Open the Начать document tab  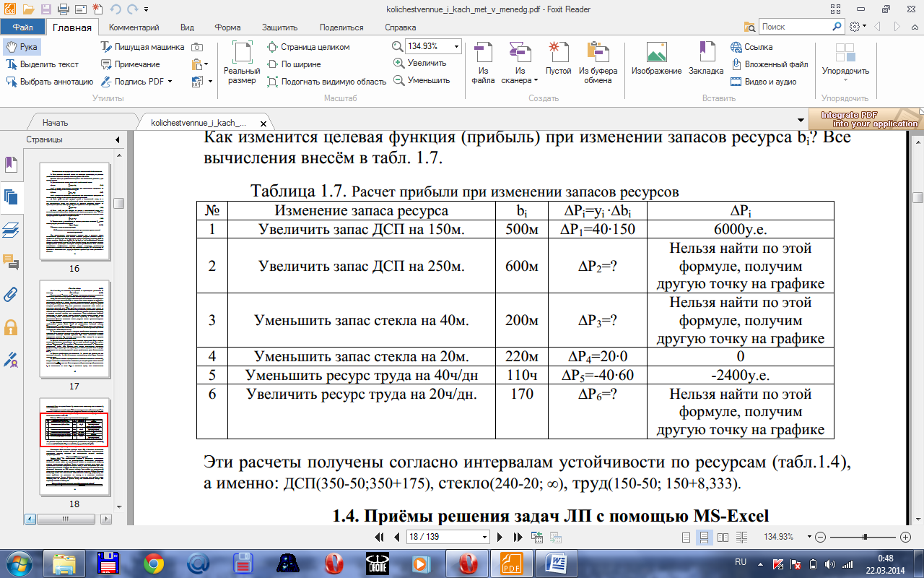pyautogui.click(x=55, y=123)
